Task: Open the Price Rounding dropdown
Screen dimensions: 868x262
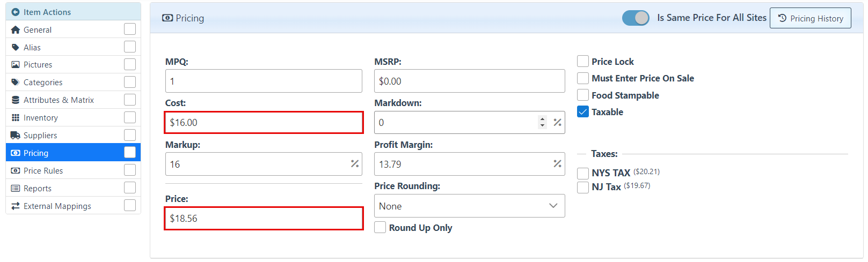Action: point(469,206)
